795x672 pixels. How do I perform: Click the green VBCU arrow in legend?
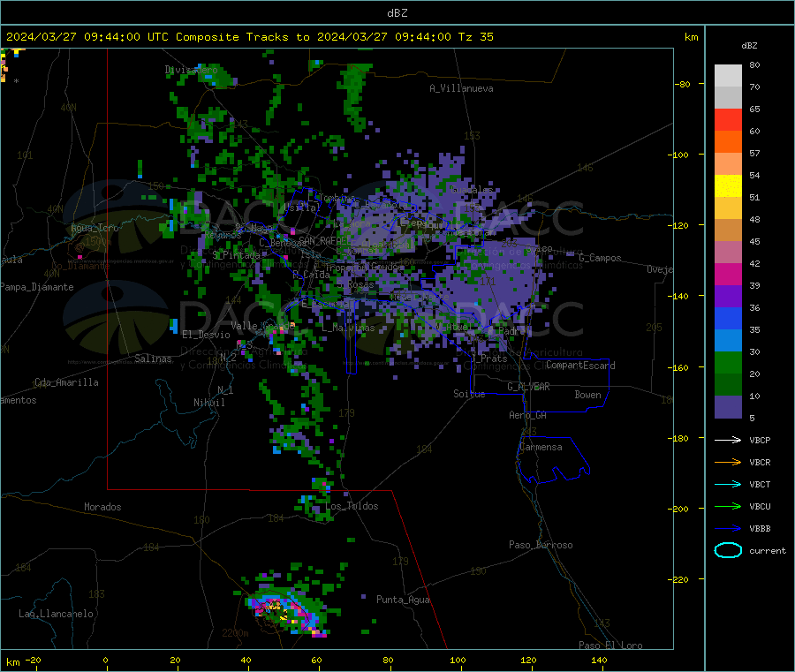tap(728, 506)
